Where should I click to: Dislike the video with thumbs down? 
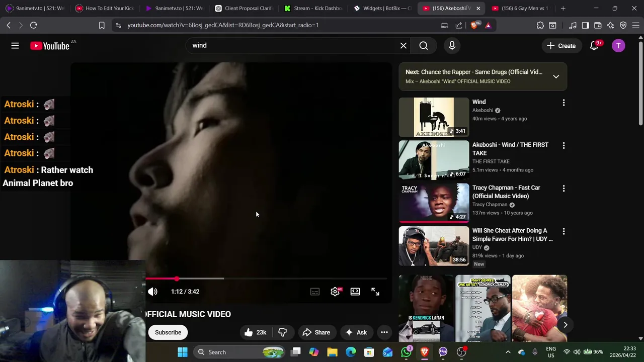click(x=283, y=332)
